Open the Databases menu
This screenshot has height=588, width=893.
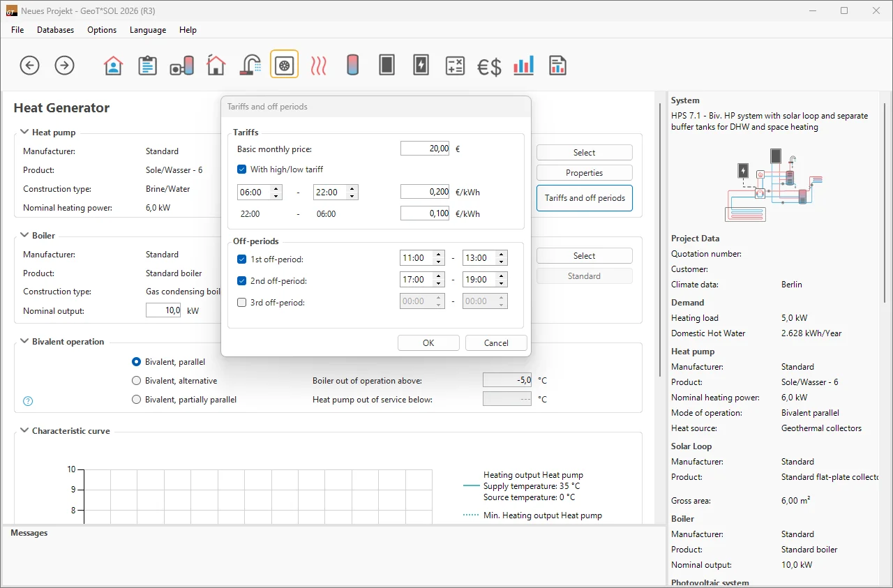pos(55,30)
